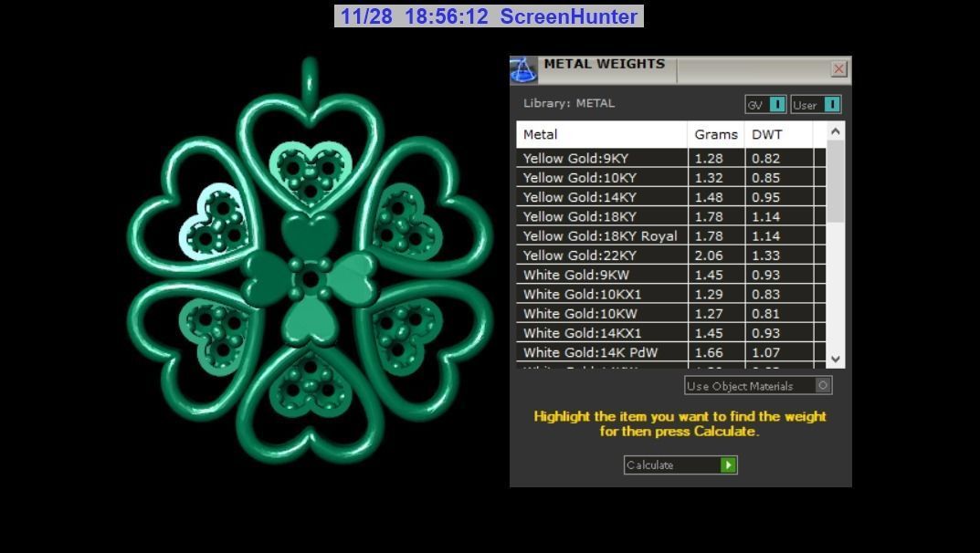Click the DWT column header

pos(779,134)
